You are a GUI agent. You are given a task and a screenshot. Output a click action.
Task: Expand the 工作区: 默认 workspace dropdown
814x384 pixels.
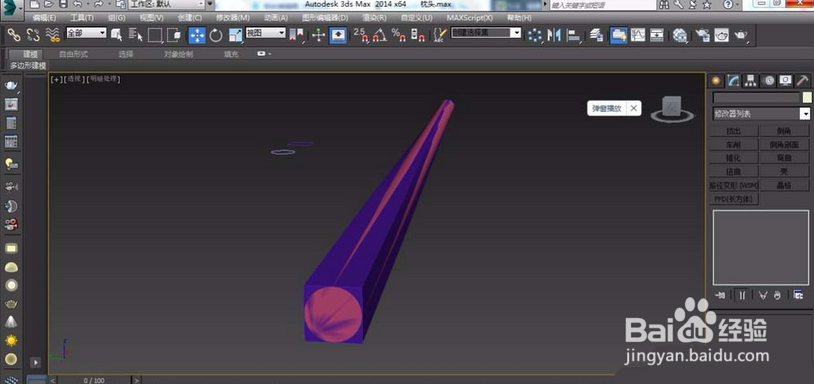coord(167,4)
